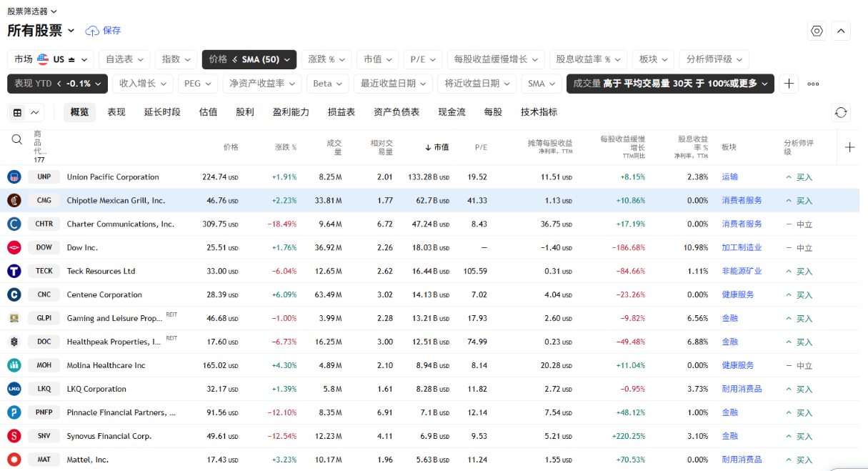Click the Teck Resources logo icon
Image resolution: width=868 pixels, height=471 pixels.
[14, 271]
